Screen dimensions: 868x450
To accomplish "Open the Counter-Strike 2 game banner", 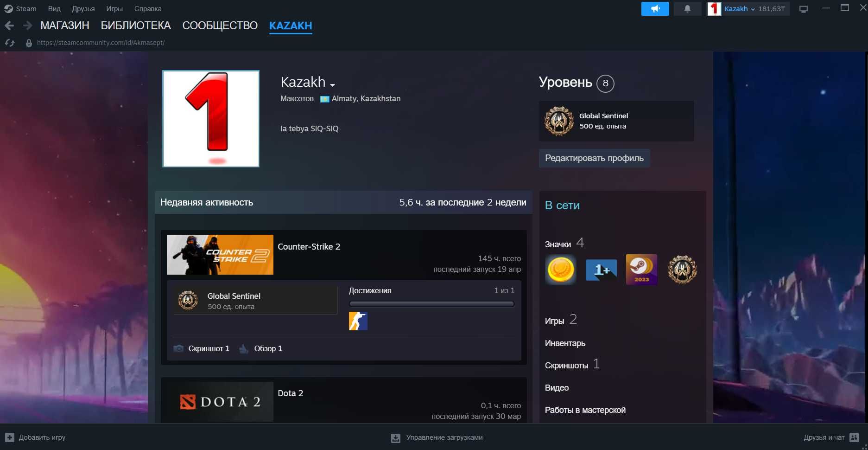I will [220, 255].
